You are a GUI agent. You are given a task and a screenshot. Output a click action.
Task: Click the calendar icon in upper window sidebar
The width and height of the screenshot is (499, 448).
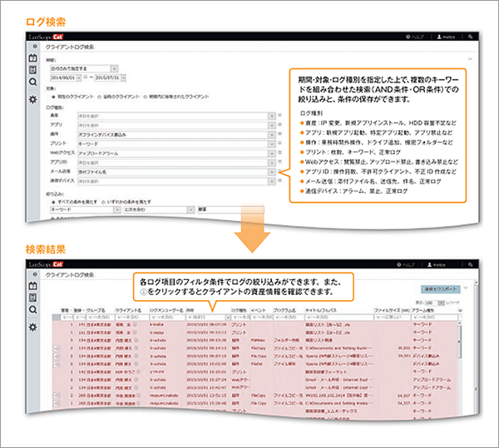tap(32, 58)
